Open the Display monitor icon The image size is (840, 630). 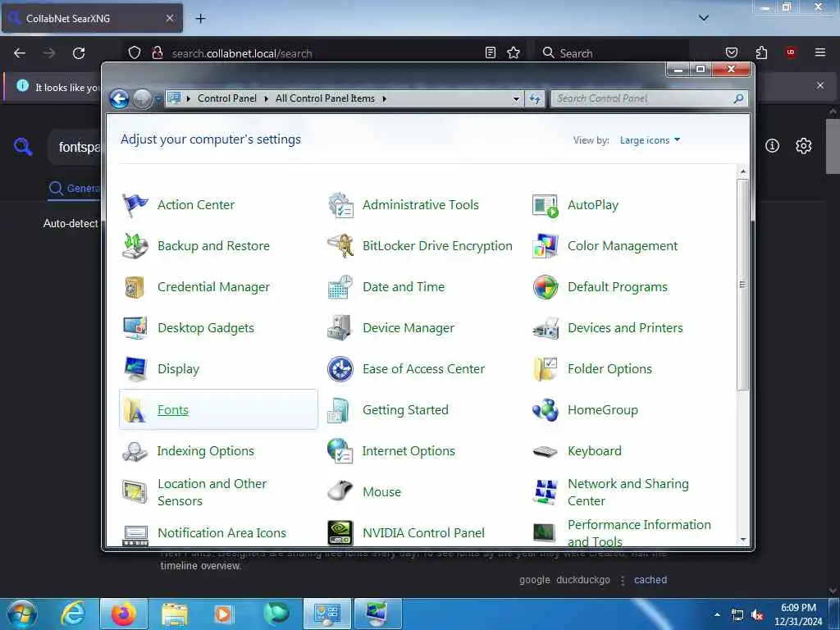point(135,369)
